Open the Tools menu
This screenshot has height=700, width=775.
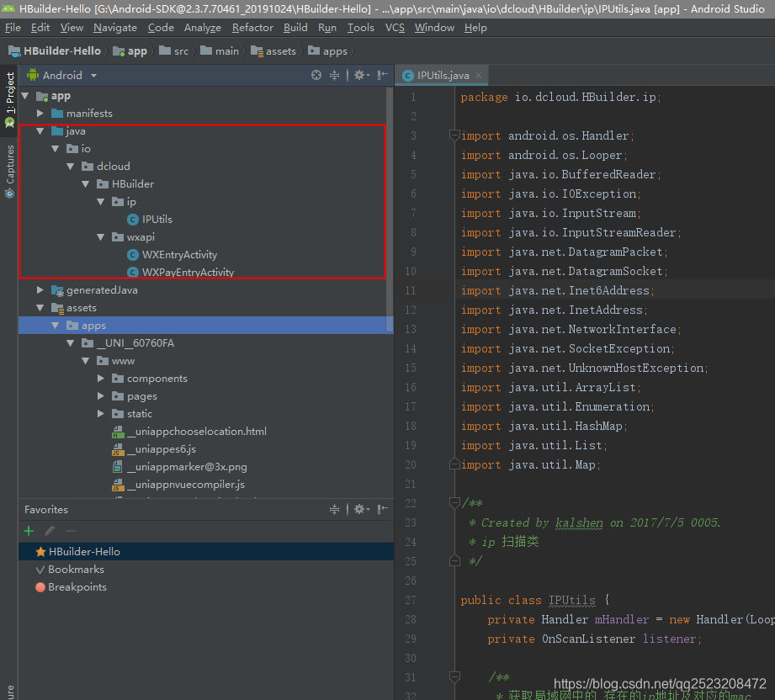[361, 28]
